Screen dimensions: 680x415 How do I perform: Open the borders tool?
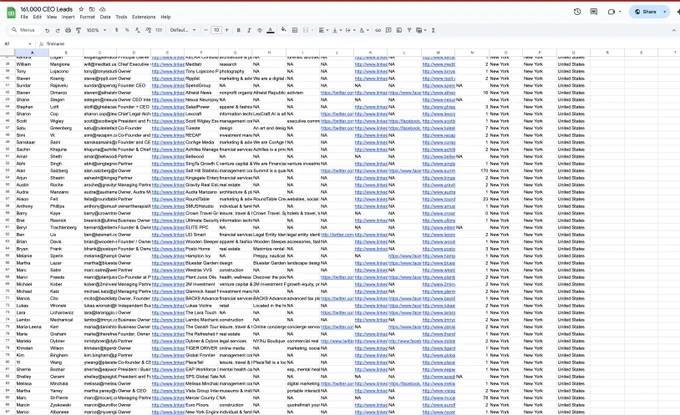tap(294, 30)
